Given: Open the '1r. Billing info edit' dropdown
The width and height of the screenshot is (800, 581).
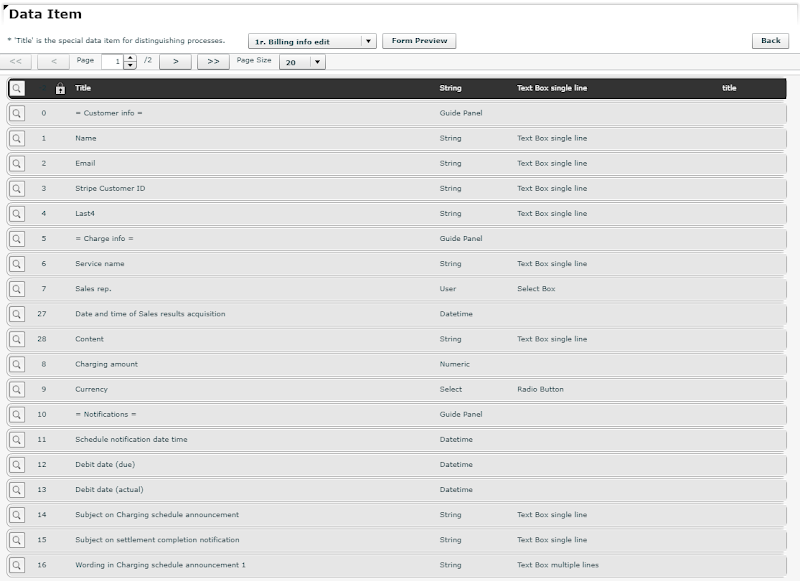Looking at the screenshot, I should (x=312, y=41).
